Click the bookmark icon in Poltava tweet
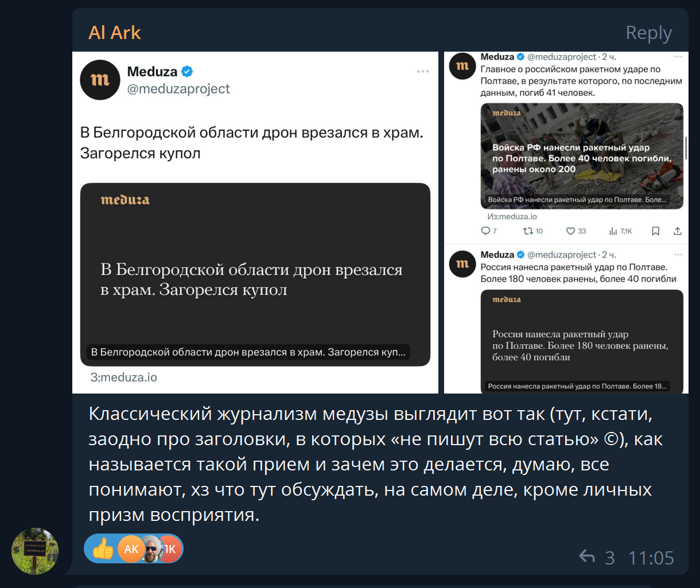Screen dimensions: 700x588 click(x=655, y=231)
